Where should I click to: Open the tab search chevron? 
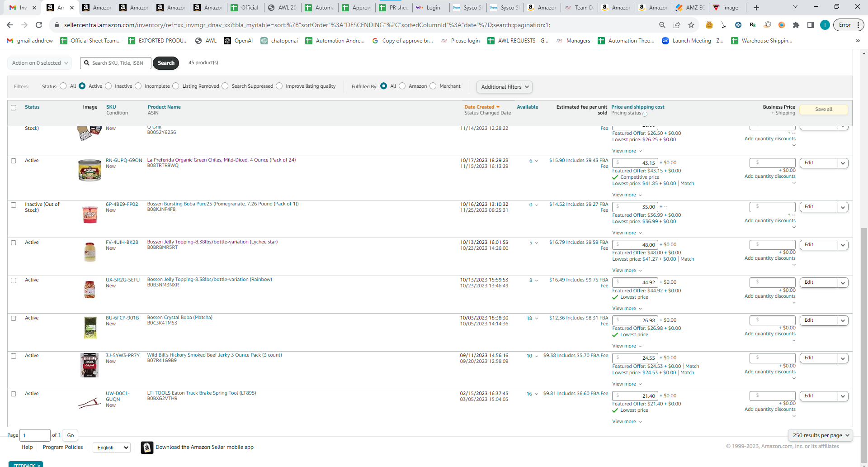[x=795, y=7]
